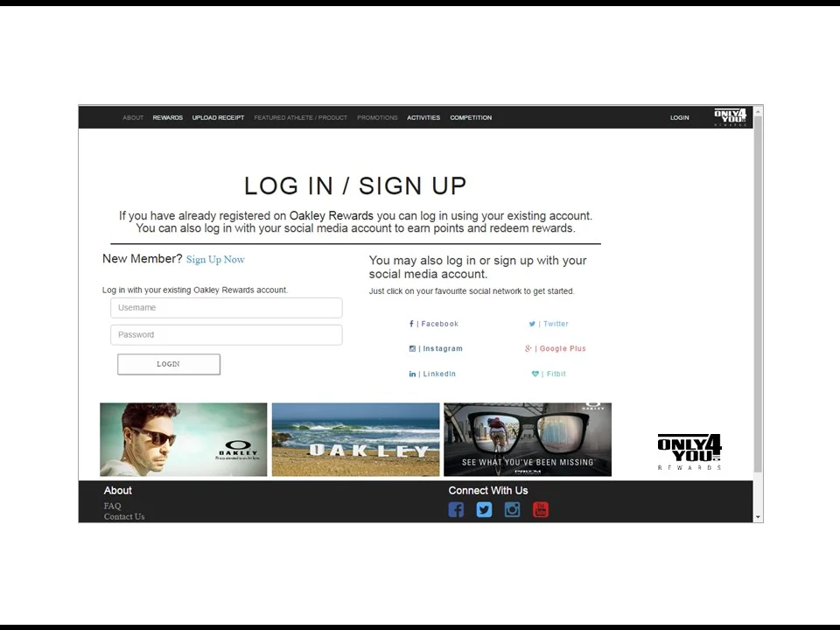This screenshot has width=840, height=630.
Task: Click the Instagram icon under Connect With Us
Action: pos(512,509)
